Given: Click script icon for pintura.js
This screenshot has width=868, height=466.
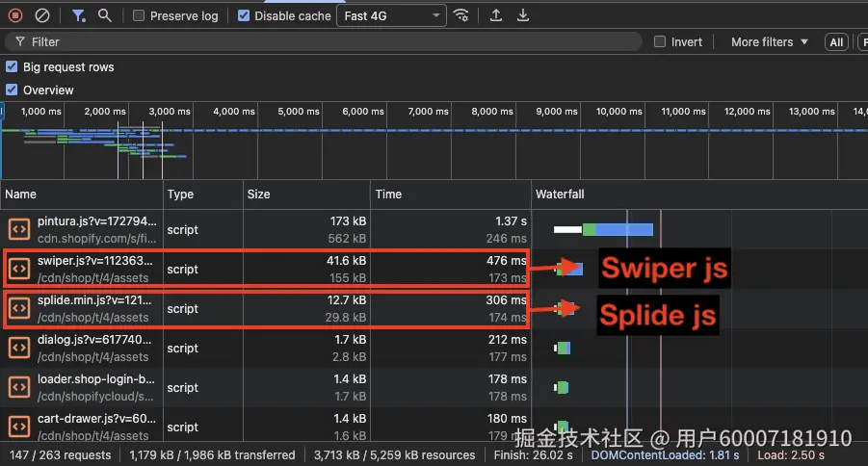Looking at the screenshot, I should (19, 229).
